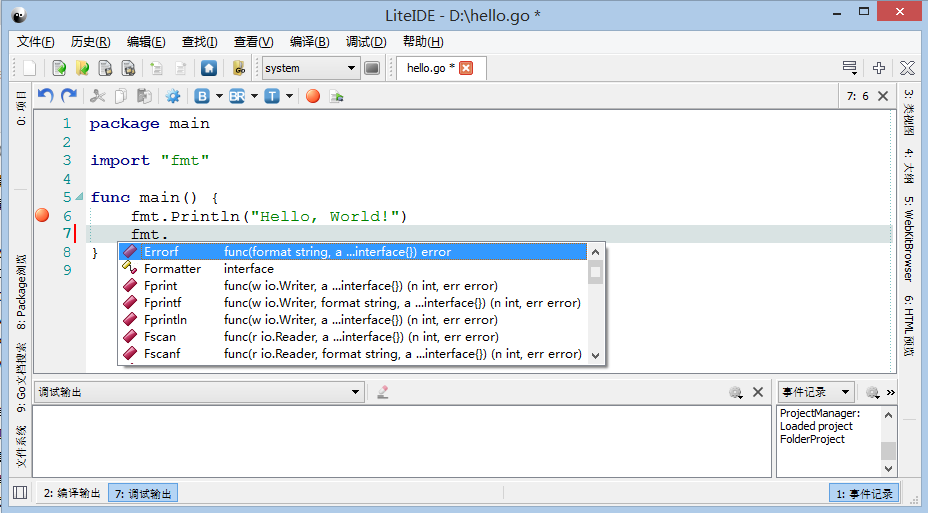Show more event panel tools via » chevron
Image resolution: width=928 pixels, height=513 pixels.
891,392
